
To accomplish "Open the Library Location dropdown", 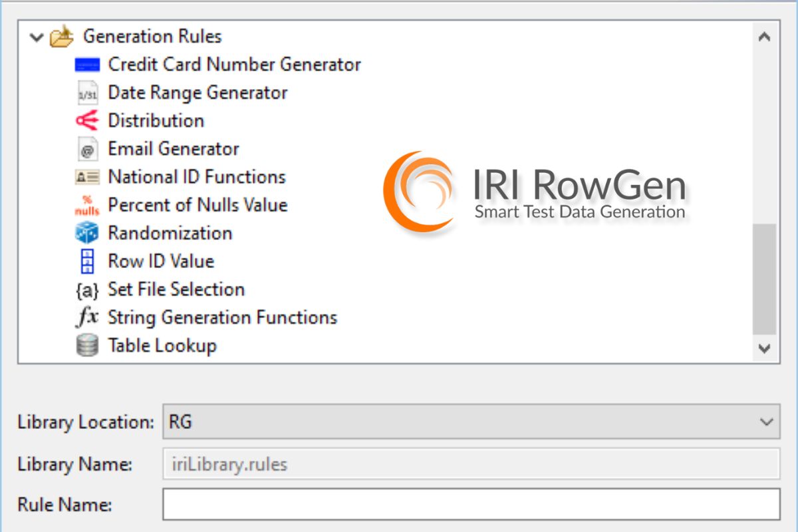I will point(471,422).
